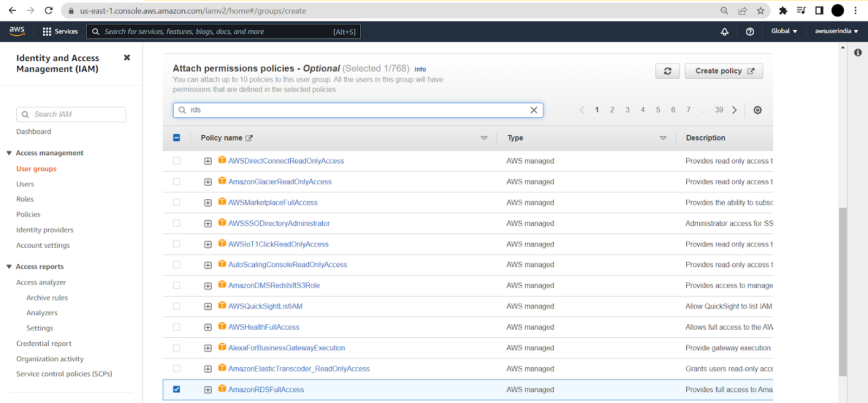
Task: Click the Info link beside the heading
Action: (420, 70)
